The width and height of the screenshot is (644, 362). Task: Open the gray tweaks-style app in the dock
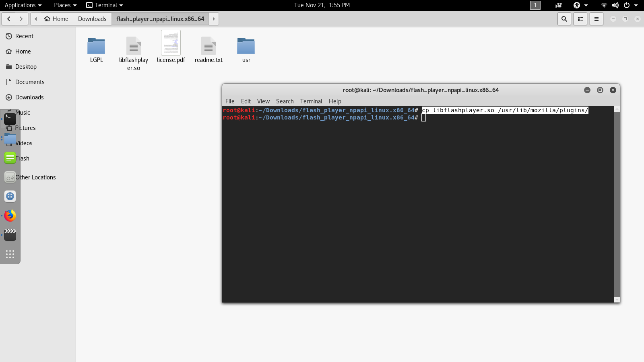pos(10,177)
